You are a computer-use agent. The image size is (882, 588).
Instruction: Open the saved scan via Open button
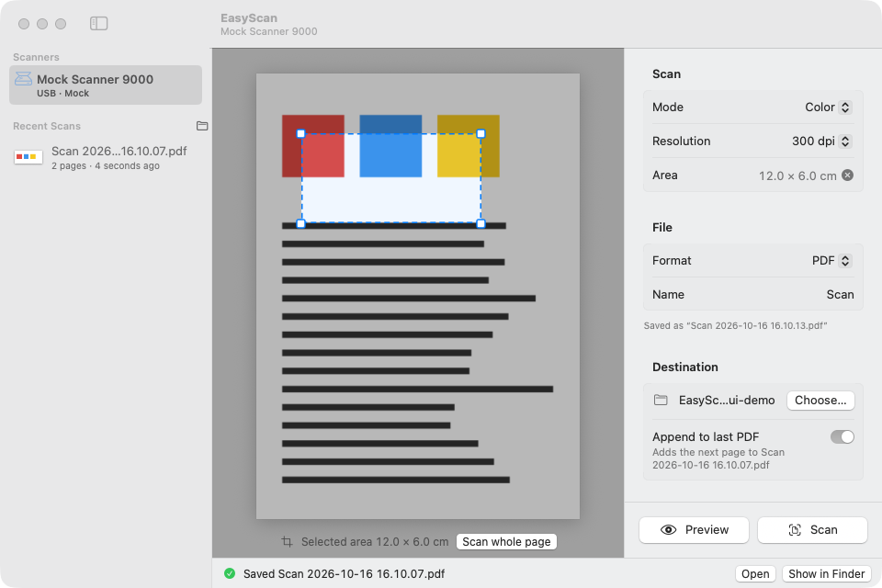tap(755, 573)
